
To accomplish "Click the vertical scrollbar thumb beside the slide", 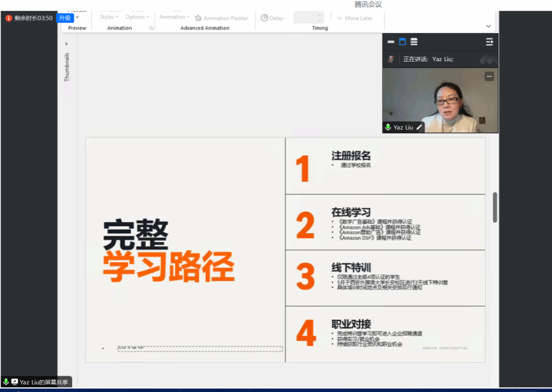I will pos(495,208).
